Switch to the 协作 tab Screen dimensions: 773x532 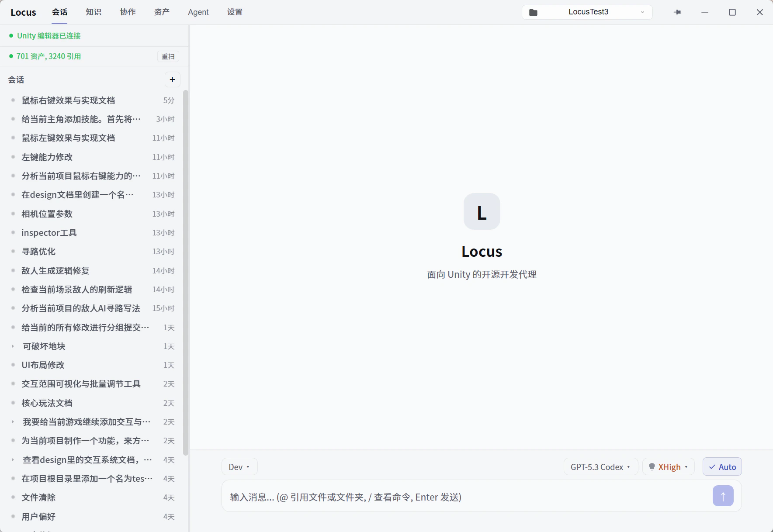128,12
